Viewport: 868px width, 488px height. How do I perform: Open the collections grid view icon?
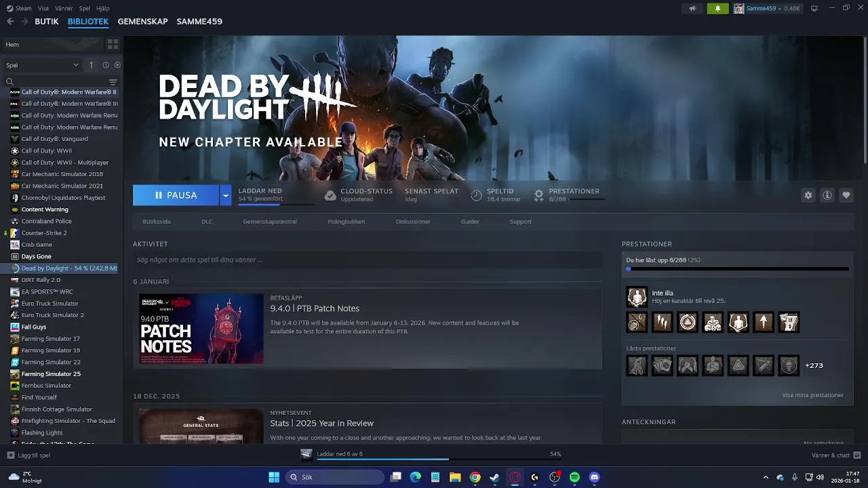pos(113,44)
